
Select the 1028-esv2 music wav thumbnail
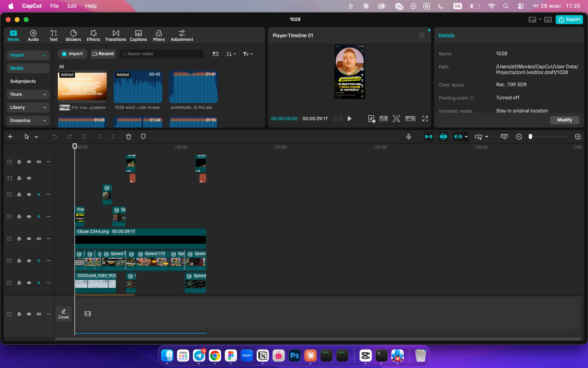point(138,87)
